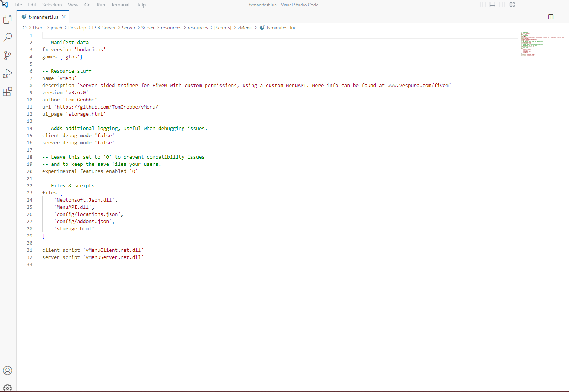
Task: Open the View menu
Action: tap(73, 5)
